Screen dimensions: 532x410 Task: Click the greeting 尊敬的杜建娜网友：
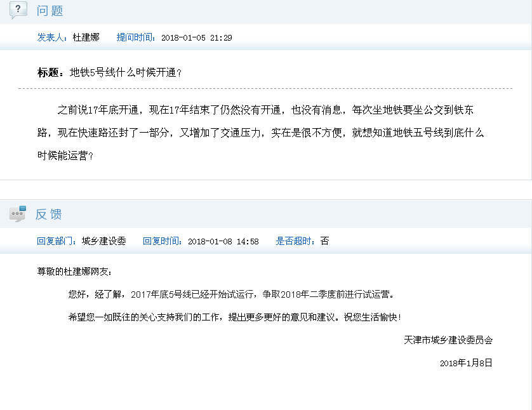(75, 272)
